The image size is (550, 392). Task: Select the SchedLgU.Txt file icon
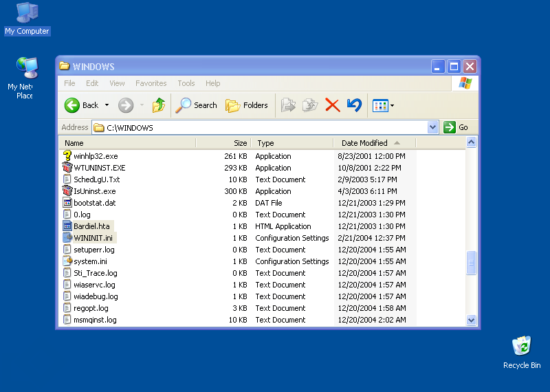click(x=67, y=179)
